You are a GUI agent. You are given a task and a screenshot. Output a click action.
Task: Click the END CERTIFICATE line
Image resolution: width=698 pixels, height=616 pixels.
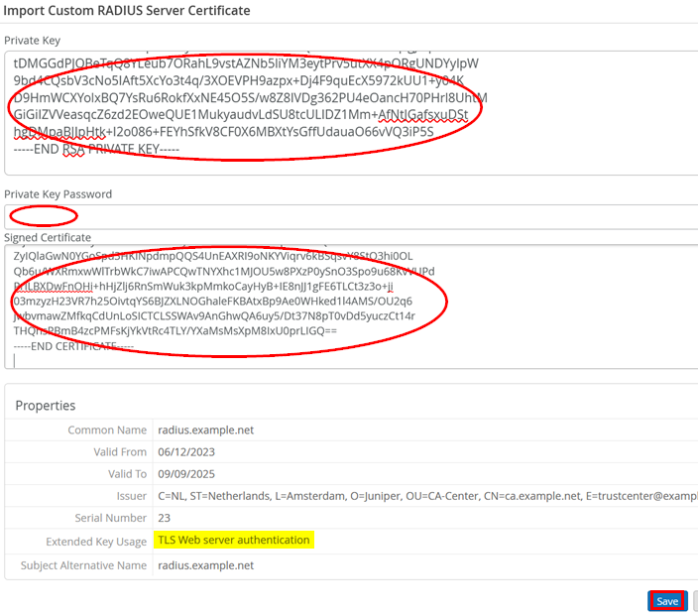[x=73, y=346]
